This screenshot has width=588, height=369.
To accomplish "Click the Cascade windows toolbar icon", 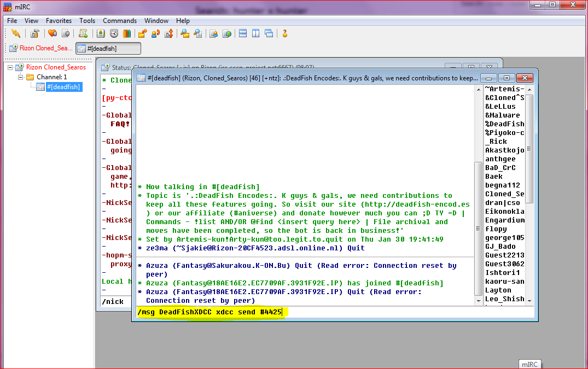I will (x=269, y=33).
